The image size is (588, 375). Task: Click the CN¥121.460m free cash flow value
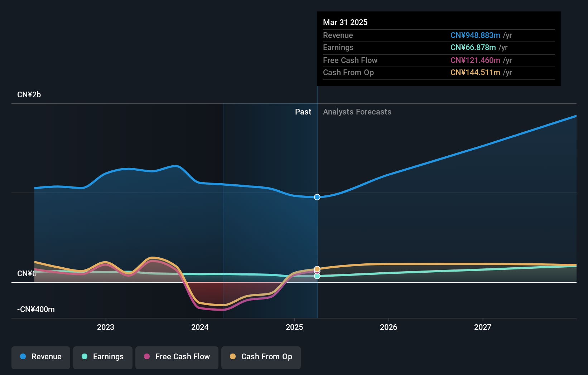475,60
